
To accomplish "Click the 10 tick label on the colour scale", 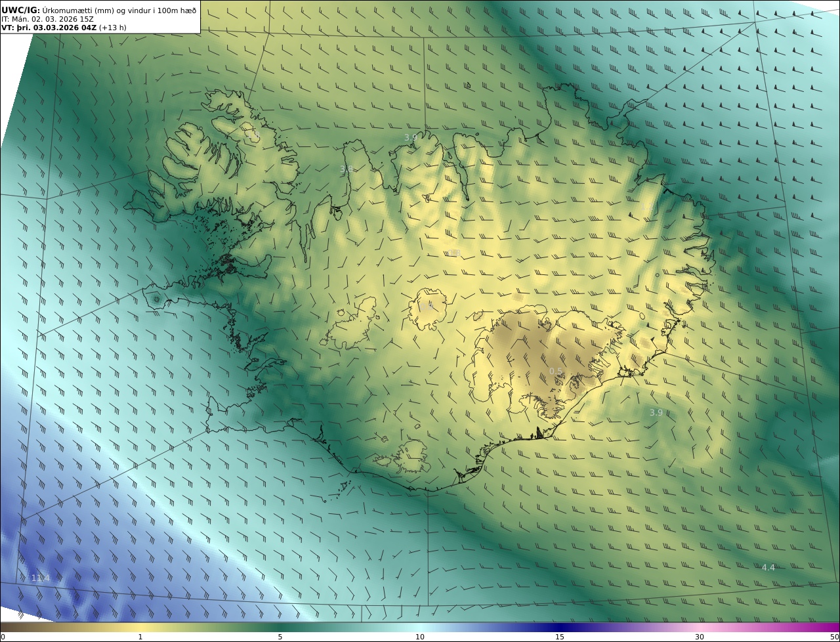I will (420, 637).
